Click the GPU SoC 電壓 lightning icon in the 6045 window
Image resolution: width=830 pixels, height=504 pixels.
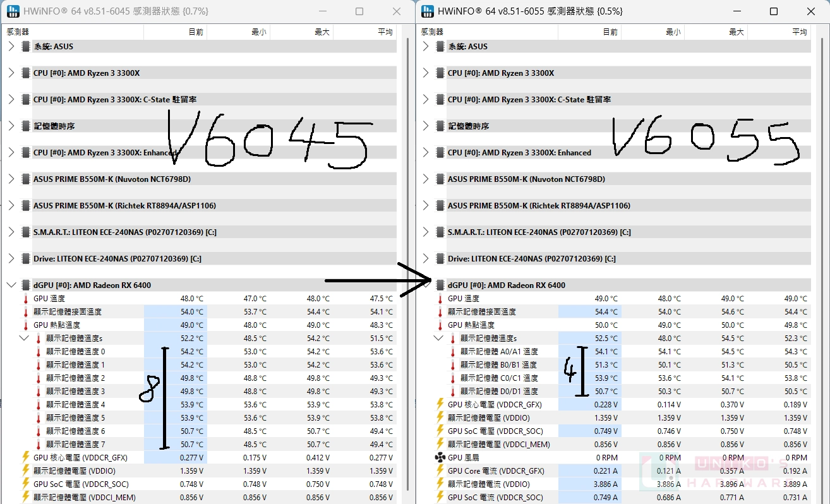pyautogui.click(x=26, y=484)
